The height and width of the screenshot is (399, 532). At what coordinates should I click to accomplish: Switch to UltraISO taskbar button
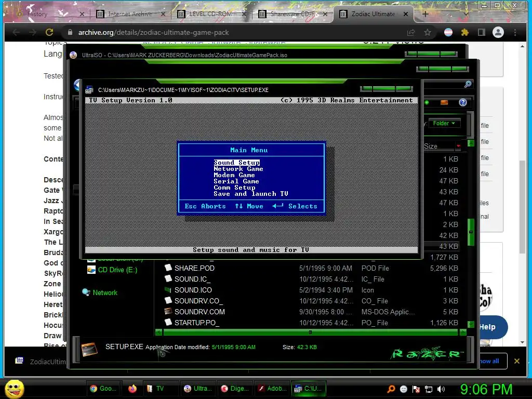point(198,389)
